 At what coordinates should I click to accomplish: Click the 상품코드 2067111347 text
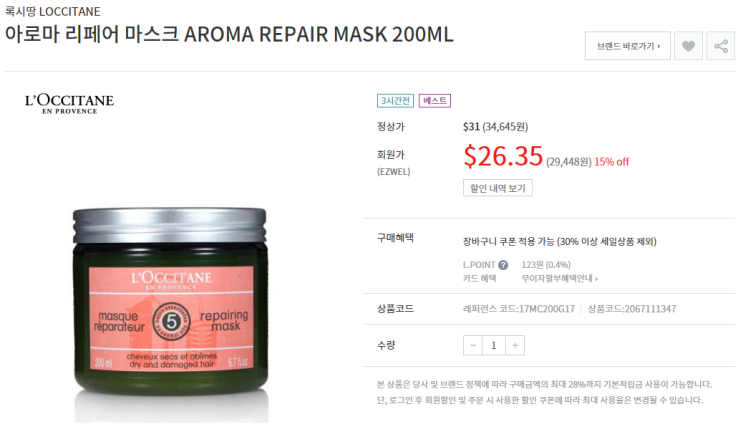click(632, 309)
